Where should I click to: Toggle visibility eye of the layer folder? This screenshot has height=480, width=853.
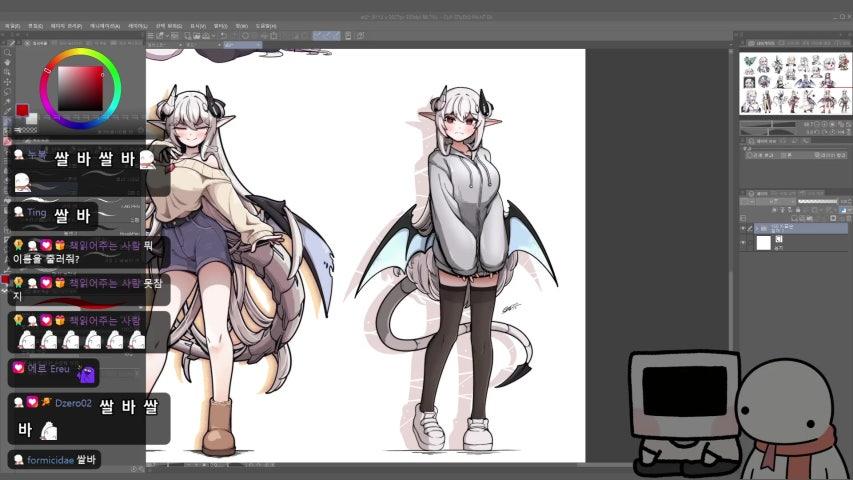point(744,228)
